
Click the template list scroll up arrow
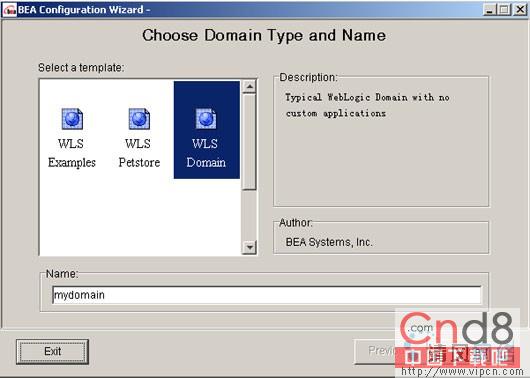[249, 87]
